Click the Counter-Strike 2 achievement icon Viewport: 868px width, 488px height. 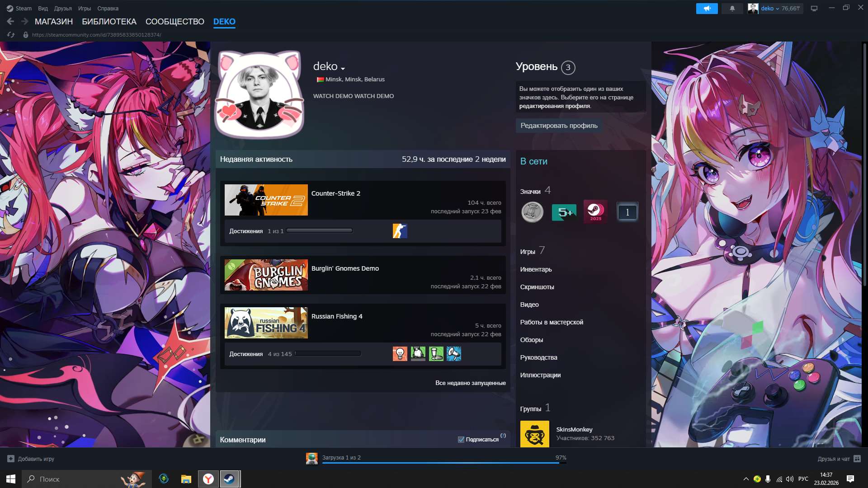pyautogui.click(x=400, y=230)
